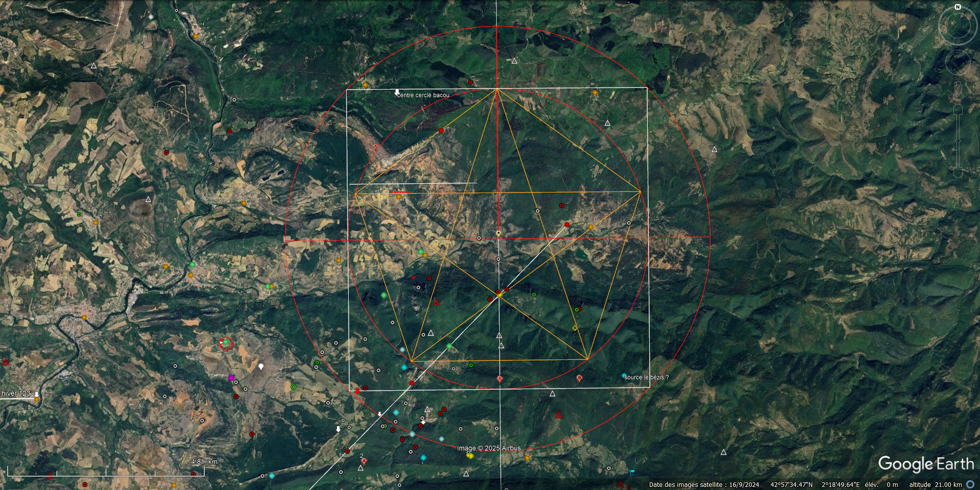
Task: Click the red pin marker labeled 1
Action: tap(375, 147)
